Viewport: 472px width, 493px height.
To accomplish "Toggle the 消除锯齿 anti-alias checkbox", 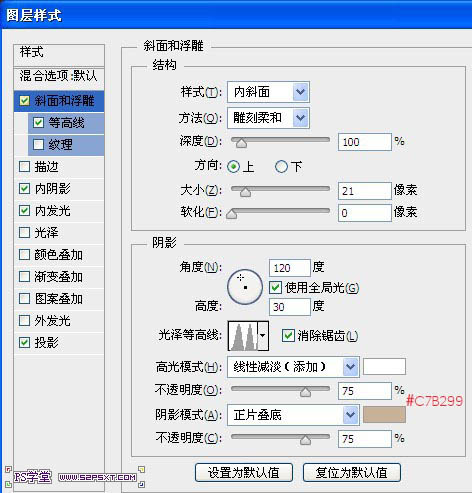I will (x=288, y=335).
